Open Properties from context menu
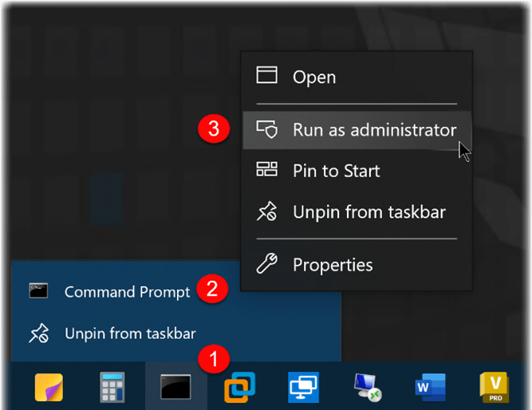 (x=357, y=265)
